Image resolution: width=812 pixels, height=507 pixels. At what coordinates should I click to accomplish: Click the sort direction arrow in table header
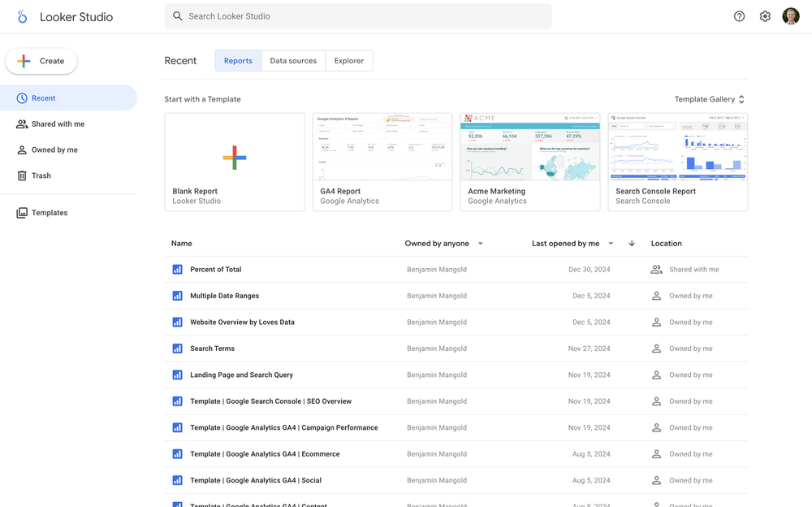[632, 243]
